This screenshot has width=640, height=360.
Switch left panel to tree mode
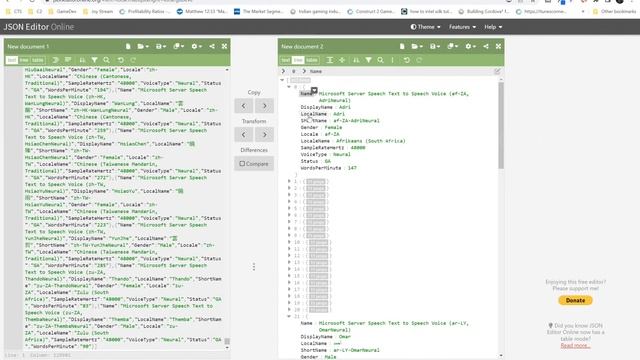(24, 60)
